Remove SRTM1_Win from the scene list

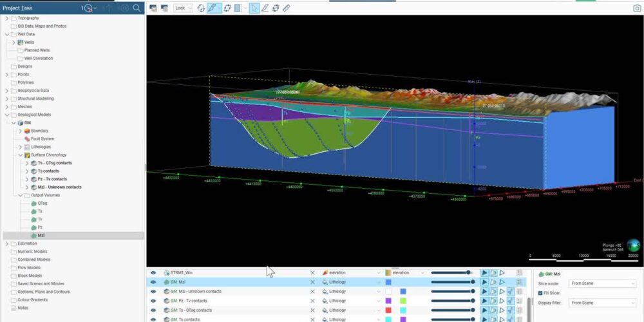[x=312, y=272]
